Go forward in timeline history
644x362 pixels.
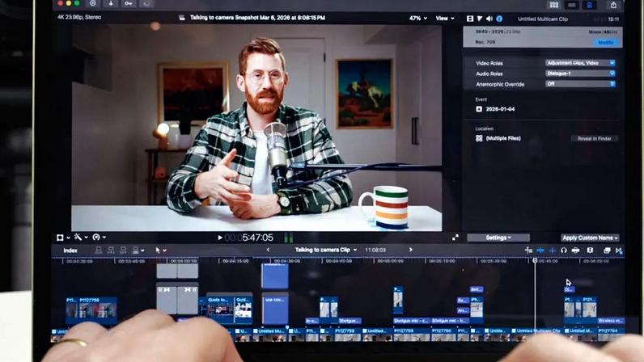pos(410,250)
